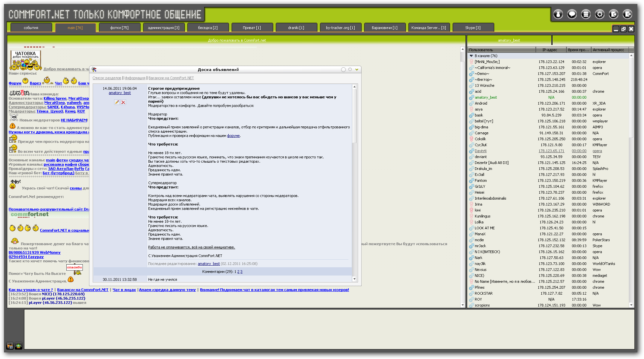The width and height of the screenshot is (644, 359).
Task: Switch to the фотки [75] tab
Action: (119, 28)
